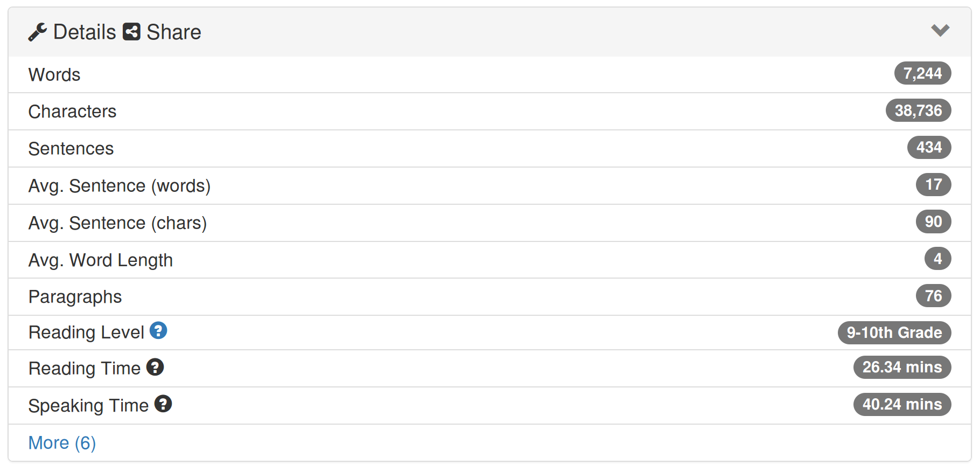
Task: Select the Avg. Word Length row
Action: coord(489,260)
